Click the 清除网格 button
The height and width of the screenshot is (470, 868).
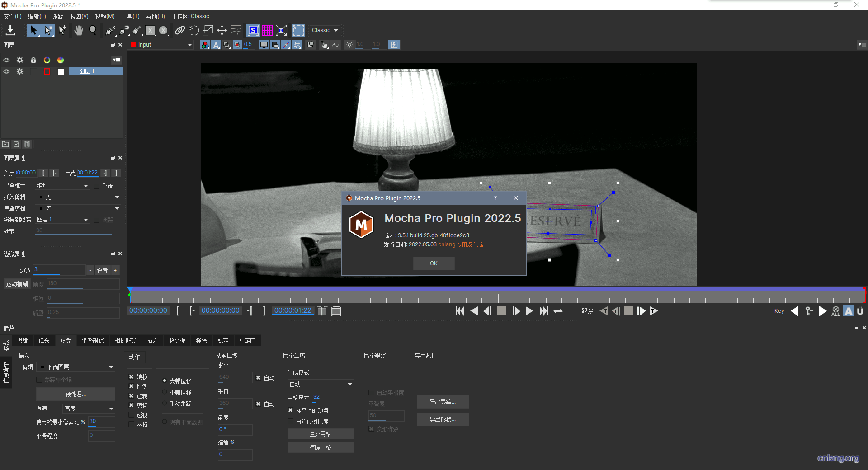tap(321, 447)
